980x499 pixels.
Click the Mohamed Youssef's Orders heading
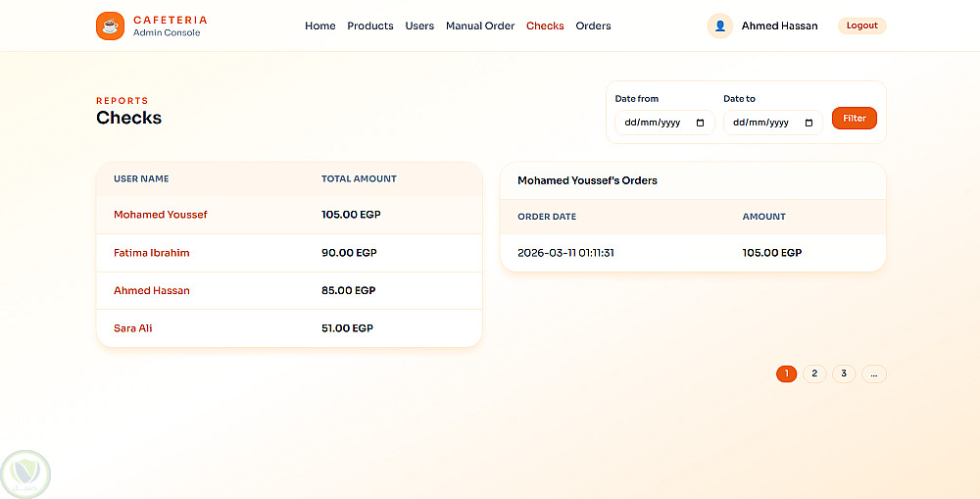(x=587, y=180)
